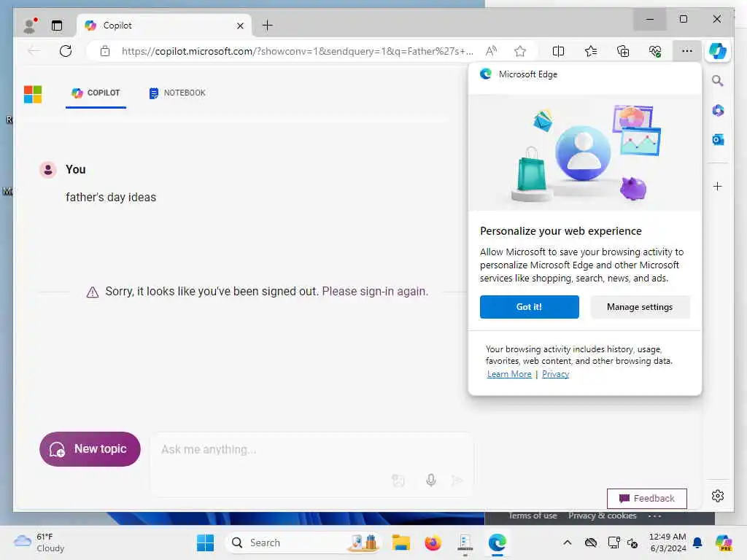Open Microsoft 365 sidebar icon
This screenshot has width=747, height=560.
718,111
